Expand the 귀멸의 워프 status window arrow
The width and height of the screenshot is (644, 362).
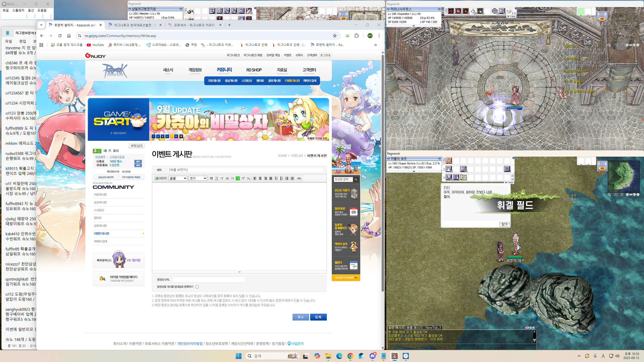pos(414,171)
